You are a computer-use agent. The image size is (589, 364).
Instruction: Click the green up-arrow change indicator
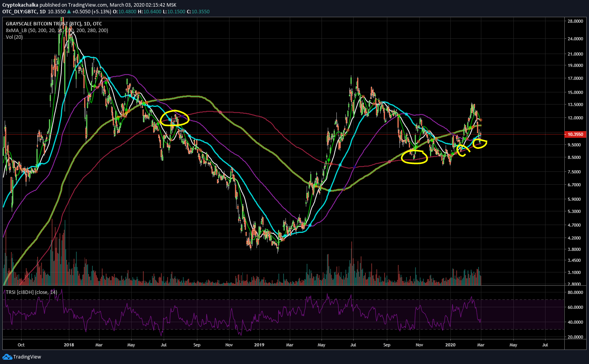point(69,12)
